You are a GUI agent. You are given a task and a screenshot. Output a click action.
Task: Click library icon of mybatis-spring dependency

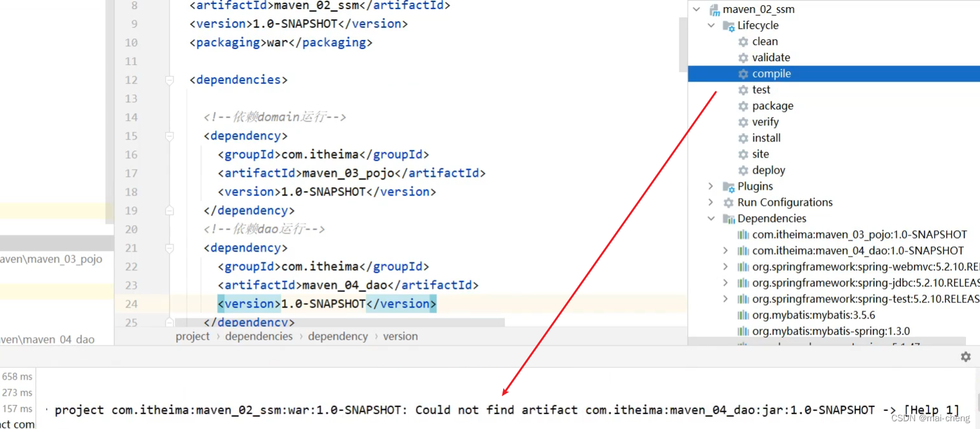click(x=744, y=331)
